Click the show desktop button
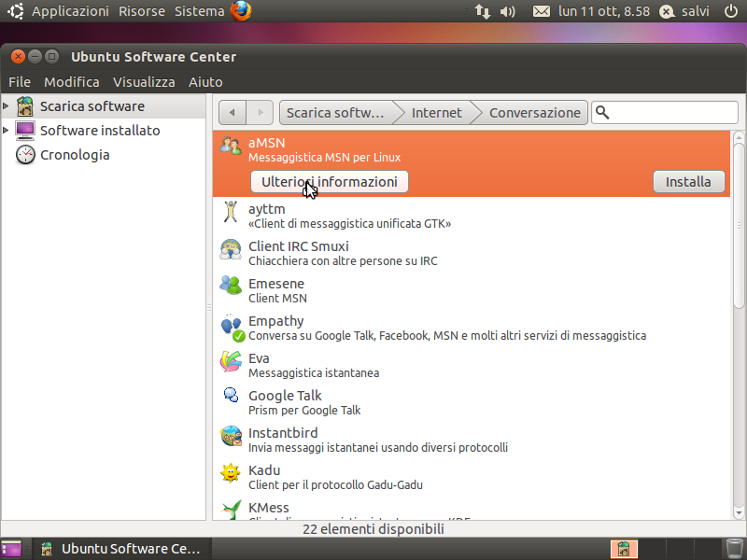Screen dimensions: 747x560 (11, 549)
